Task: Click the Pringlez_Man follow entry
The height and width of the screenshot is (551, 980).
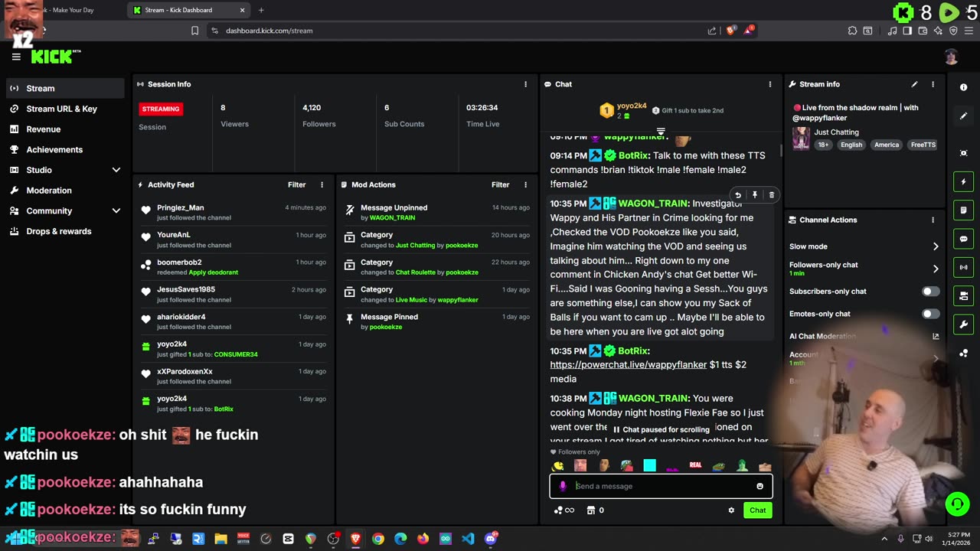Action: tap(235, 212)
